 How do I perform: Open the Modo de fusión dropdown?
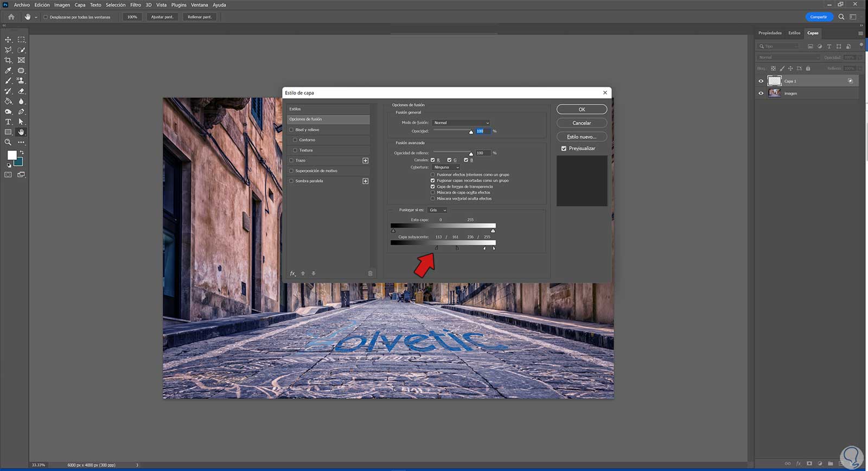(x=461, y=123)
